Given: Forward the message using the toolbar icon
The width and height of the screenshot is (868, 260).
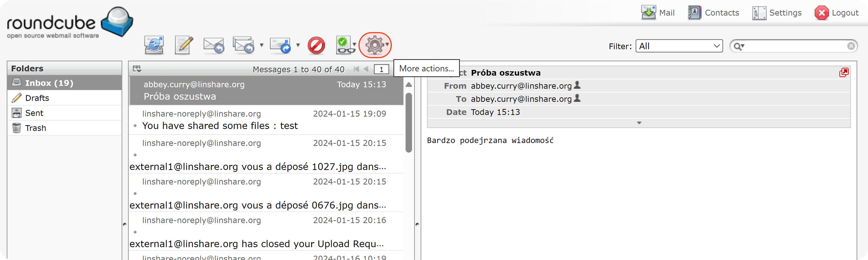Looking at the screenshot, I should (x=280, y=45).
